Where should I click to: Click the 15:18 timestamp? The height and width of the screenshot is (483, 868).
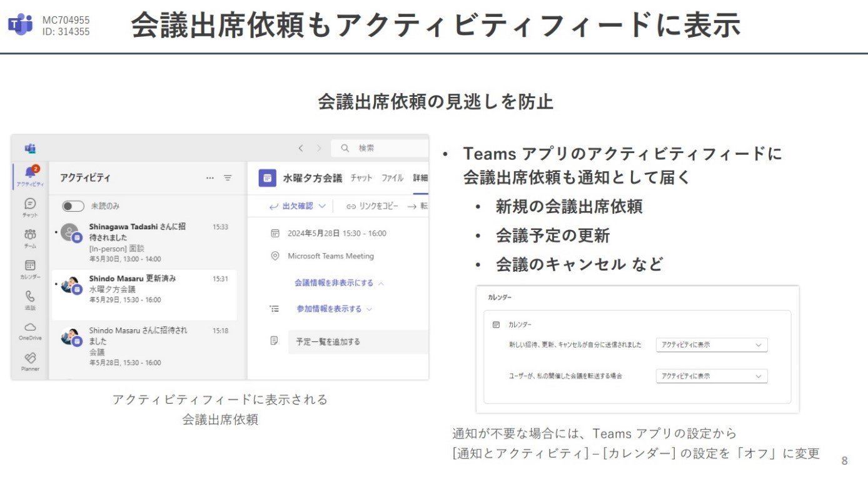pyautogui.click(x=220, y=331)
